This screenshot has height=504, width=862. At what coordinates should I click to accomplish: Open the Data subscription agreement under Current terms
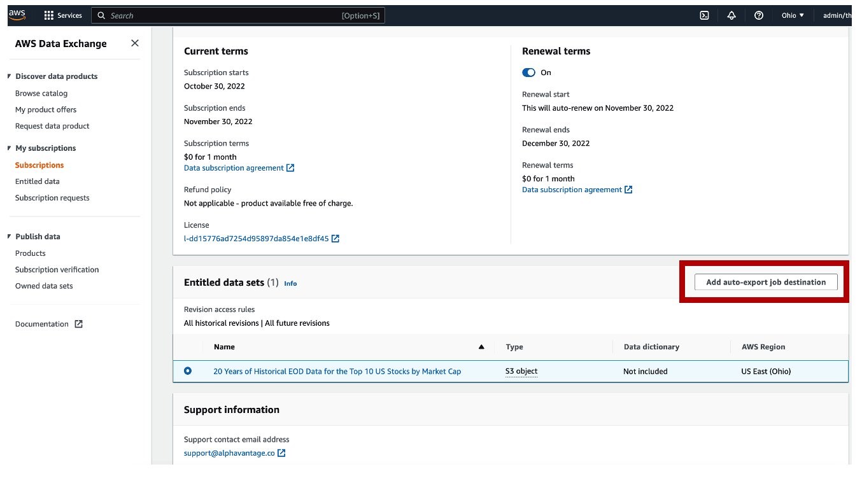234,168
